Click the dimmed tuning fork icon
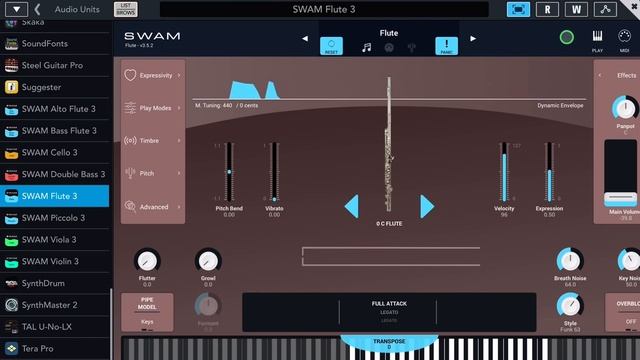 [x=411, y=48]
